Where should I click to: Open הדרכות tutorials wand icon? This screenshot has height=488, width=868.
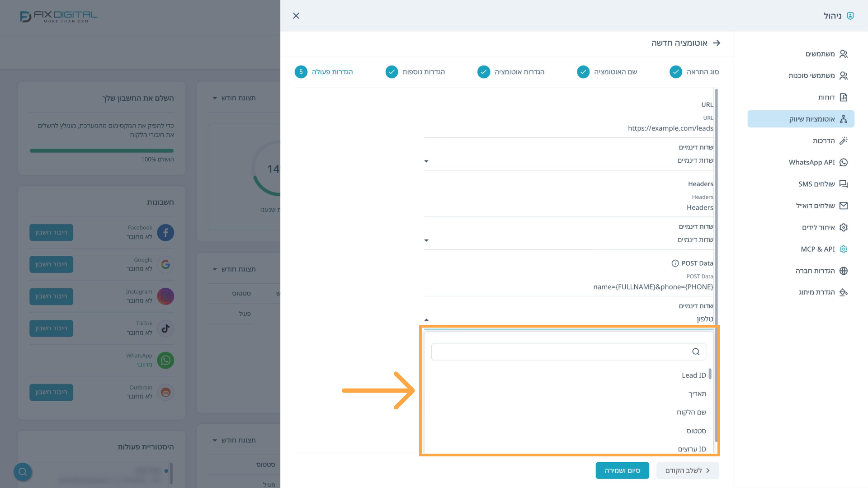tap(844, 141)
